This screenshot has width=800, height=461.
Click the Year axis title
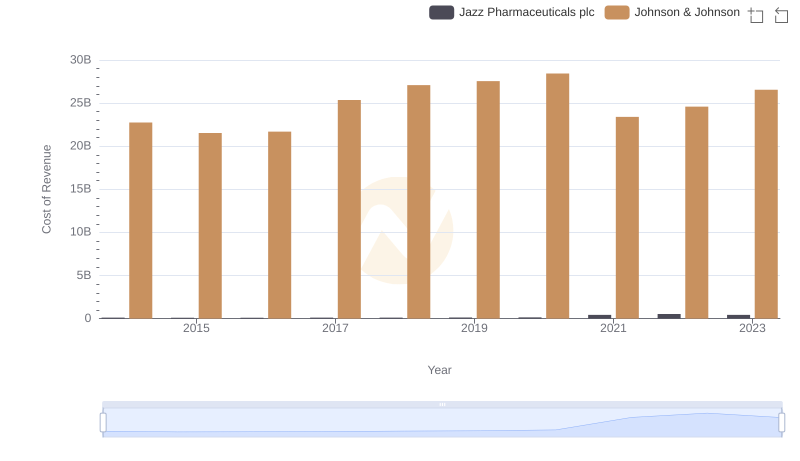pos(439,370)
